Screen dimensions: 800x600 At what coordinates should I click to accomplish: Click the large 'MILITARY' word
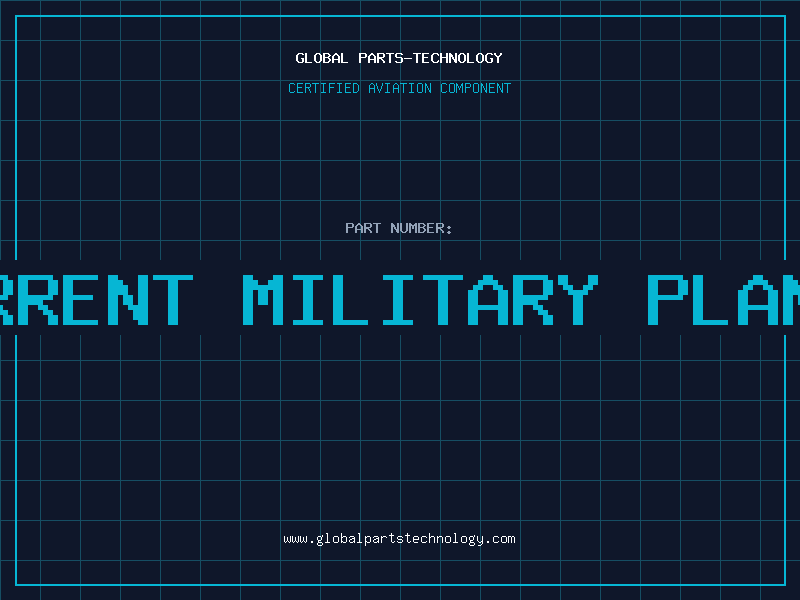click(x=420, y=299)
